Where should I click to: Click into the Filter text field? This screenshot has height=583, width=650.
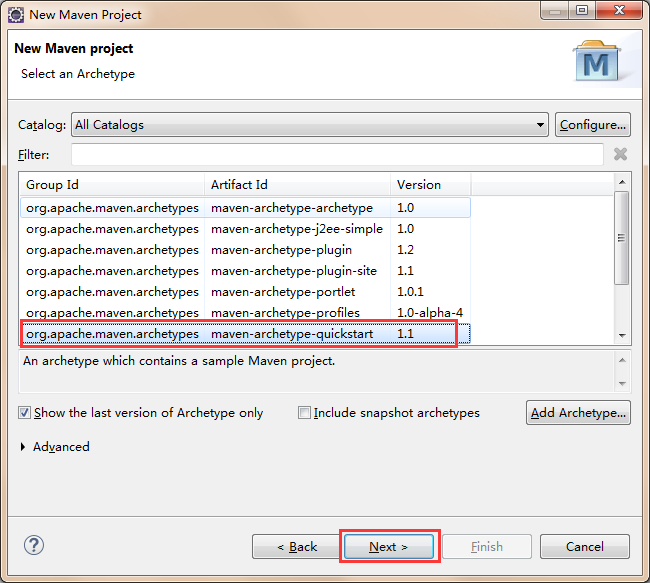(x=336, y=155)
